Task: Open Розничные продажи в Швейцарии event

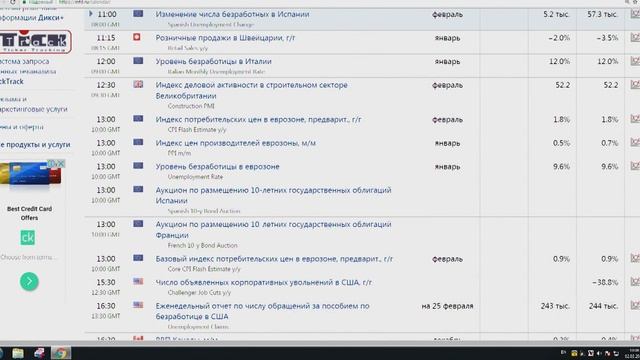Action: point(225,38)
